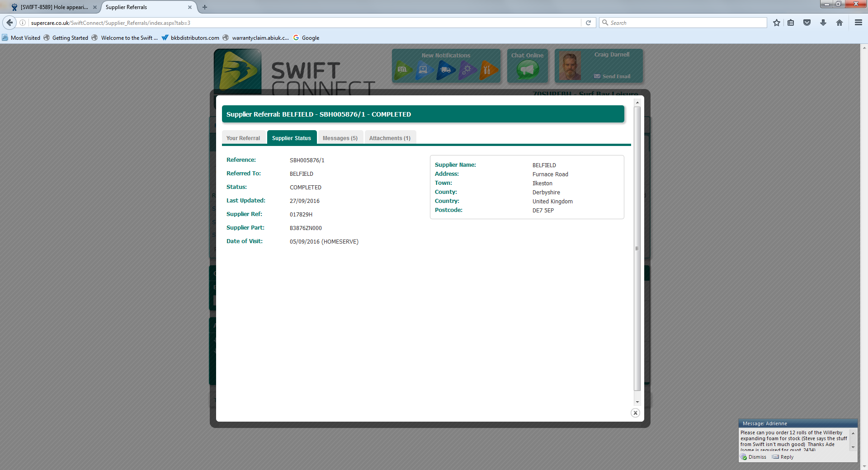This screenshot has height=470, width=868.
Task: Click the supplier part B3876ZN000
Action: (x=306, y=228)
